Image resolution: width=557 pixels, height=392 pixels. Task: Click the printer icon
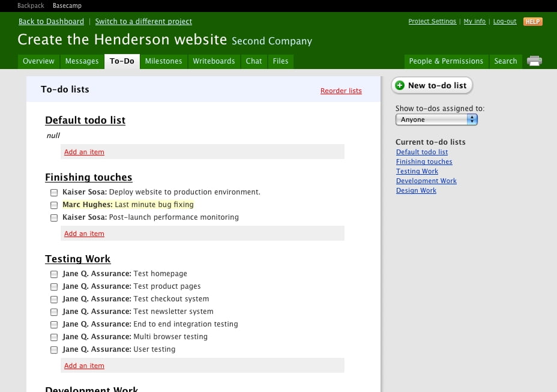click(x=534, y=61)
